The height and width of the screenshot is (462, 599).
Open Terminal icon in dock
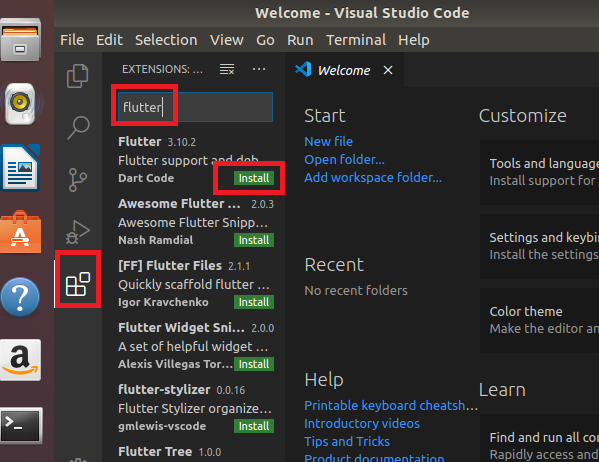pos(21,425)
